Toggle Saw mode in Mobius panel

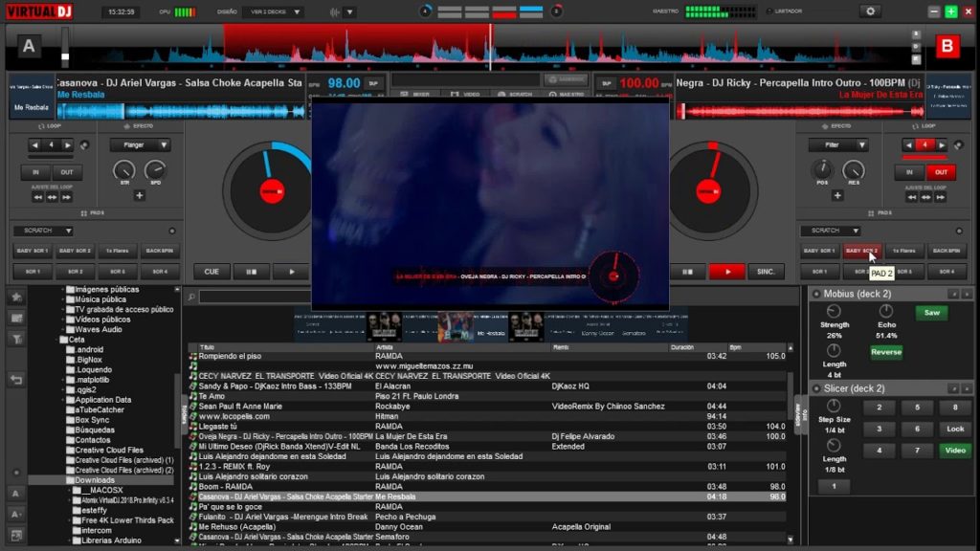click(932, 313)
